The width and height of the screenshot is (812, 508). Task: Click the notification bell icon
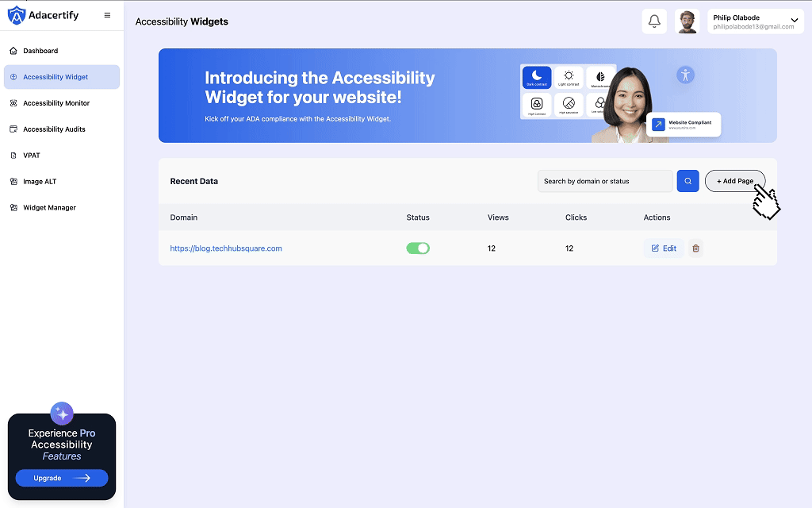[654, 21]
